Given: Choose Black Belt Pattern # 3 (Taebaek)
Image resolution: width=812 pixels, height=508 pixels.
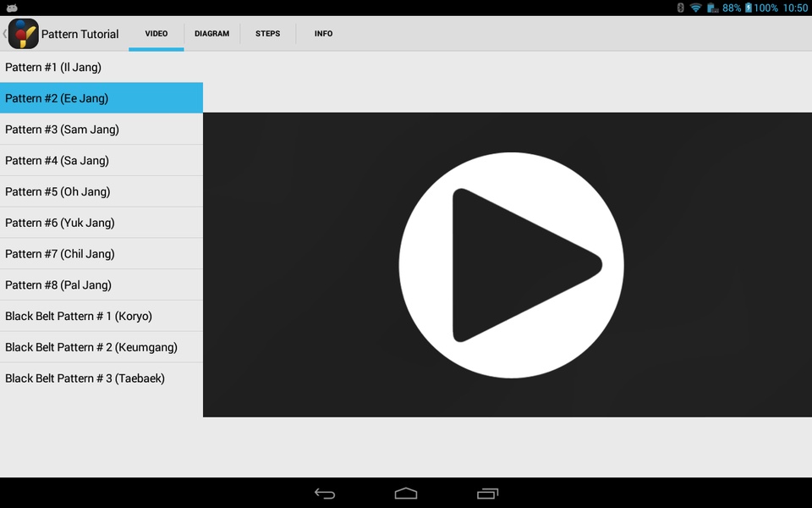Looking at the screenshot, I should (x=101, y=378).
